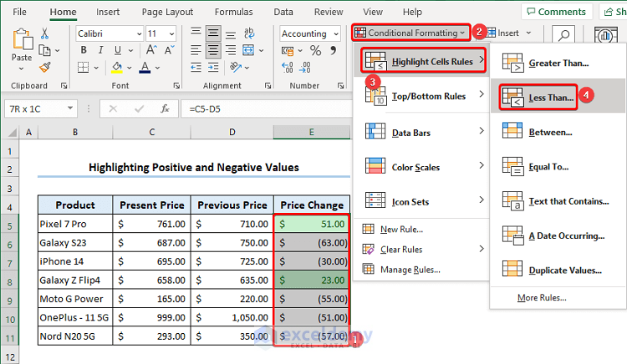This screenshot has width=627, height=364.
Task: Switch to the Data tab
Action: (x=283, y=12)
